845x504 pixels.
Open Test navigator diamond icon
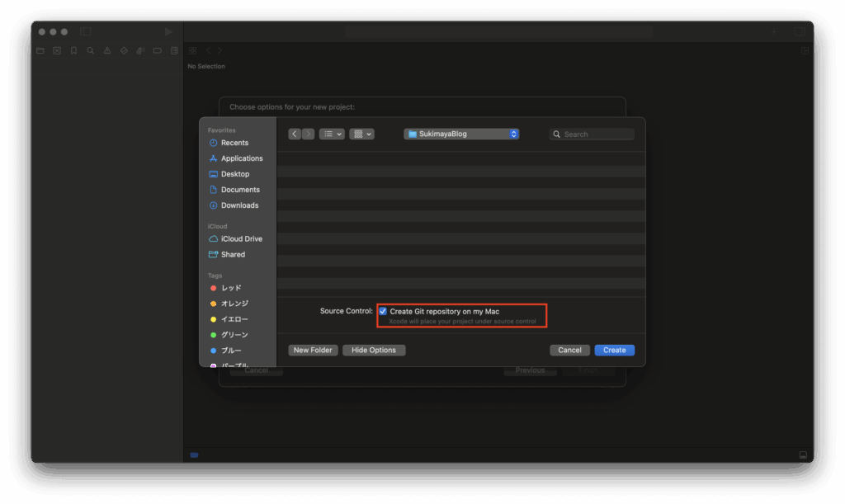coord(124,50)
